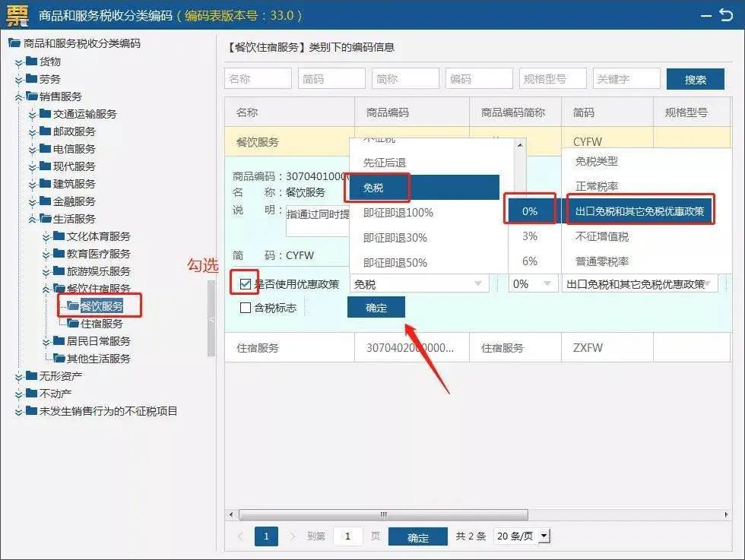Check the 含税标志 checkbox
The image size is (745, 560).
pyautogui.click(x=245, y=308)
